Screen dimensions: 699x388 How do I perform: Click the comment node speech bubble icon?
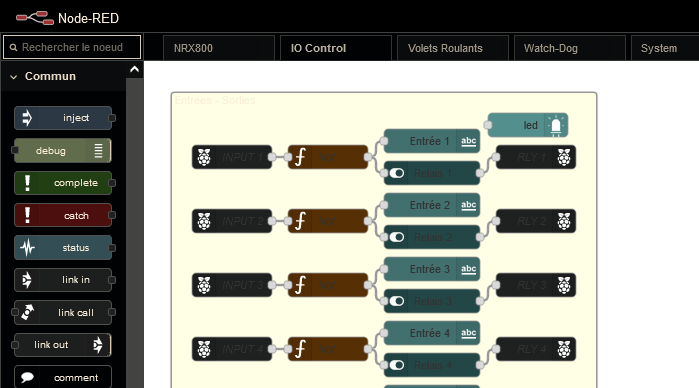coord(27,377)
